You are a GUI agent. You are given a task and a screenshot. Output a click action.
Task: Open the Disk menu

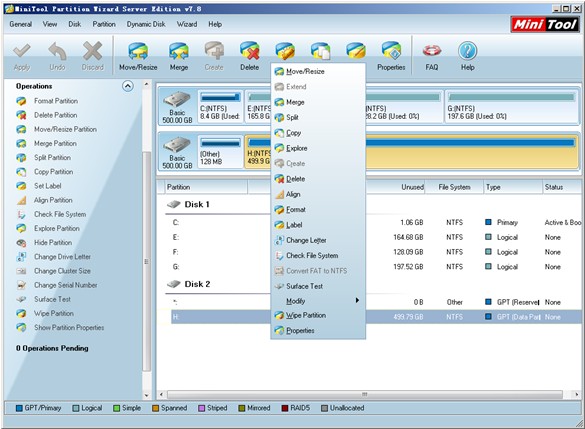click(75, 24)
